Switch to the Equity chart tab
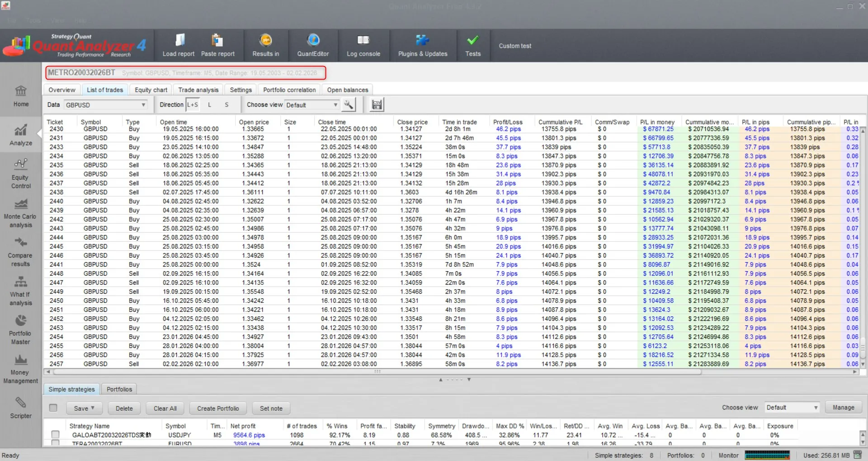Viewport: 868px width, 461px height. click(x=151, y=90)
